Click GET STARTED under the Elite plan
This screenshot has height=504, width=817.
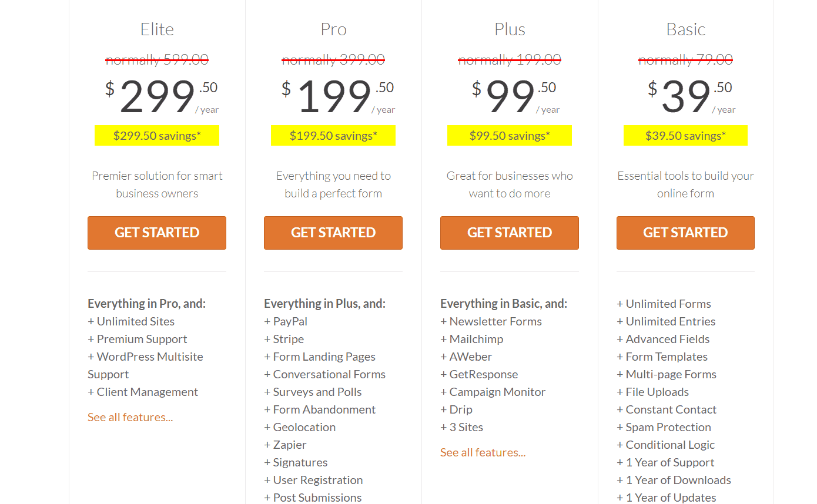[157, 233]
